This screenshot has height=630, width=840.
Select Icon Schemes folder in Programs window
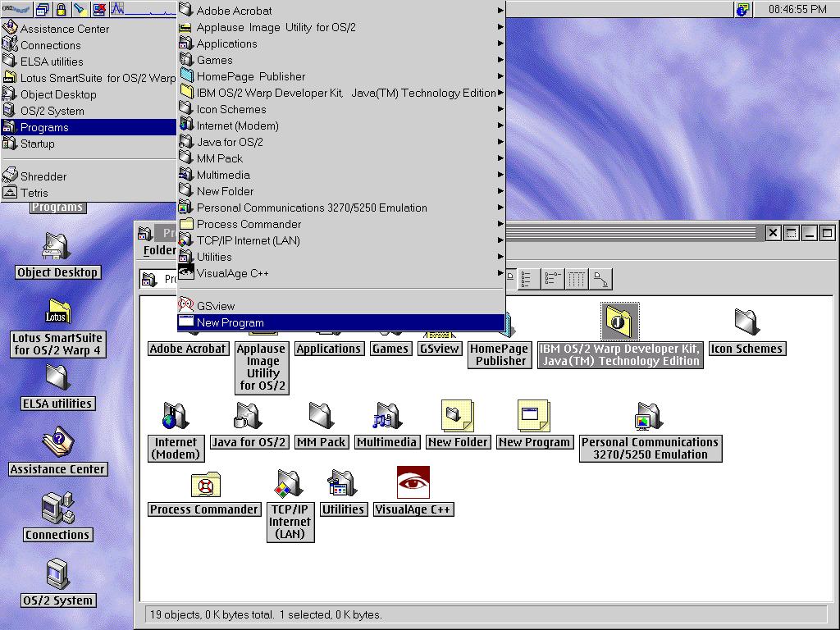tap(746, 322)
